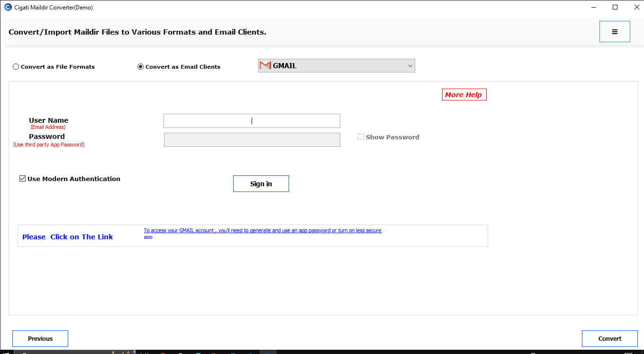Click the Password input field
The width and height of the screenshot is (644, 354).
pos(252,140)
